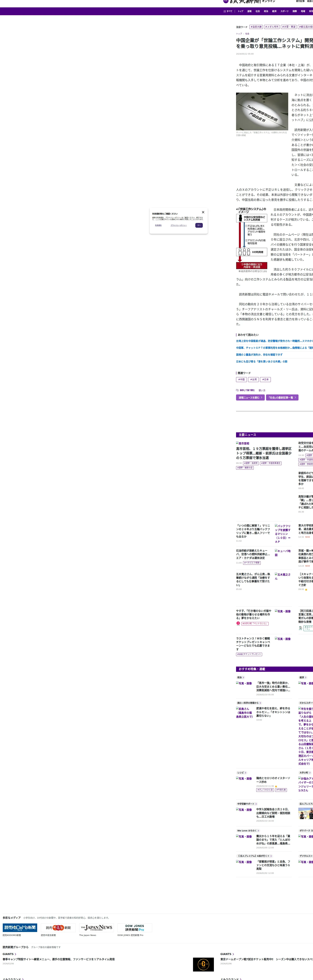Open the プライバシーポリシー link

[x=179, y=225]
